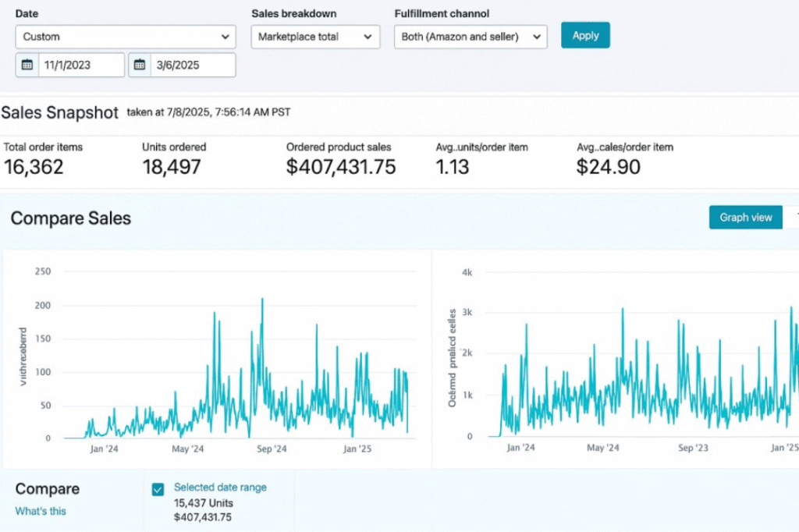Click the Units ordered value 18,497
Screen dimensions: 799x532
click(171, 167)
